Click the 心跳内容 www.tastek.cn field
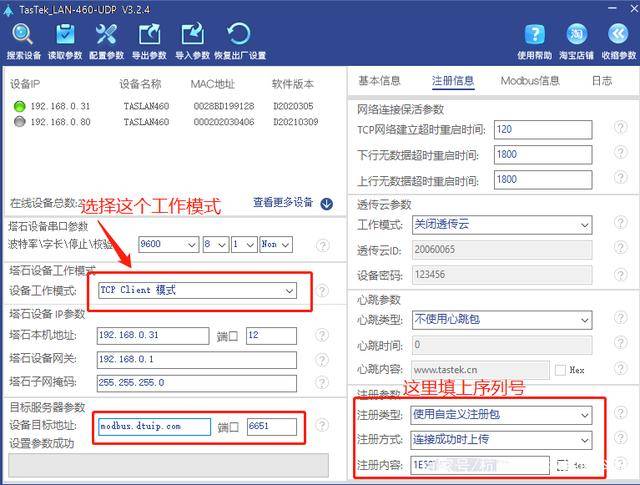Image resolution: width=640 pixels, height=485 pixels. tap(480, 370)
